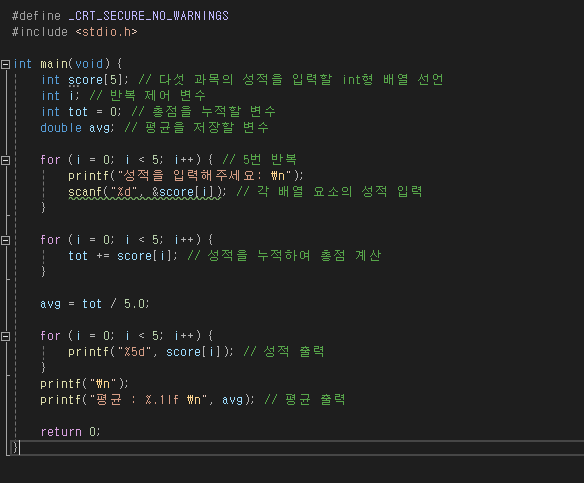
Task: Click the closing brace of main
Action: (15, 448)
